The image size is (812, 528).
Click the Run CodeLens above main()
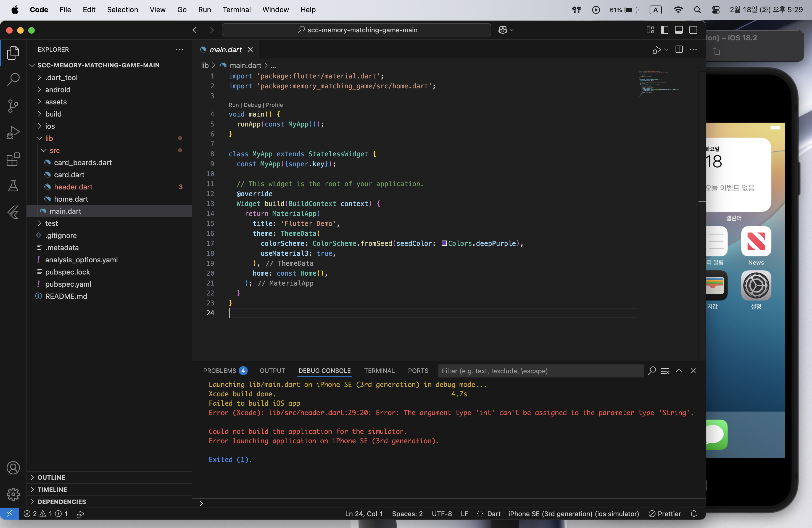click(x=233, y=105)
